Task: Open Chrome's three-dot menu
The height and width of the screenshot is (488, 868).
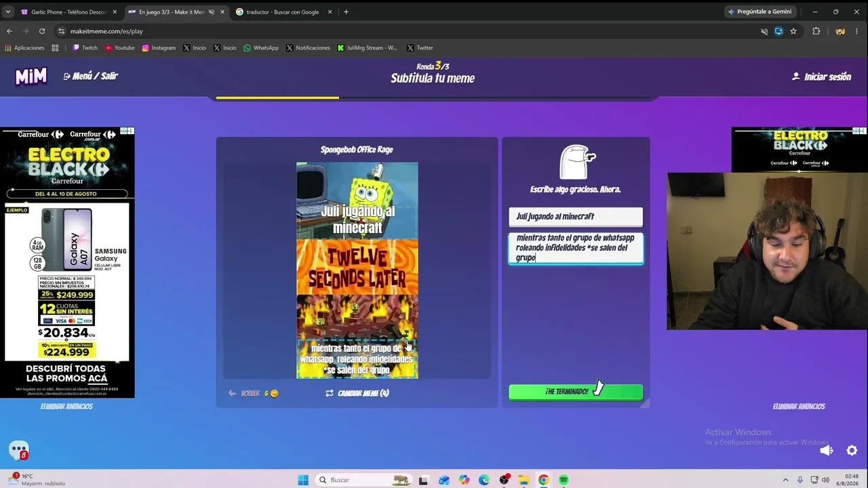Action: point(858,31)
